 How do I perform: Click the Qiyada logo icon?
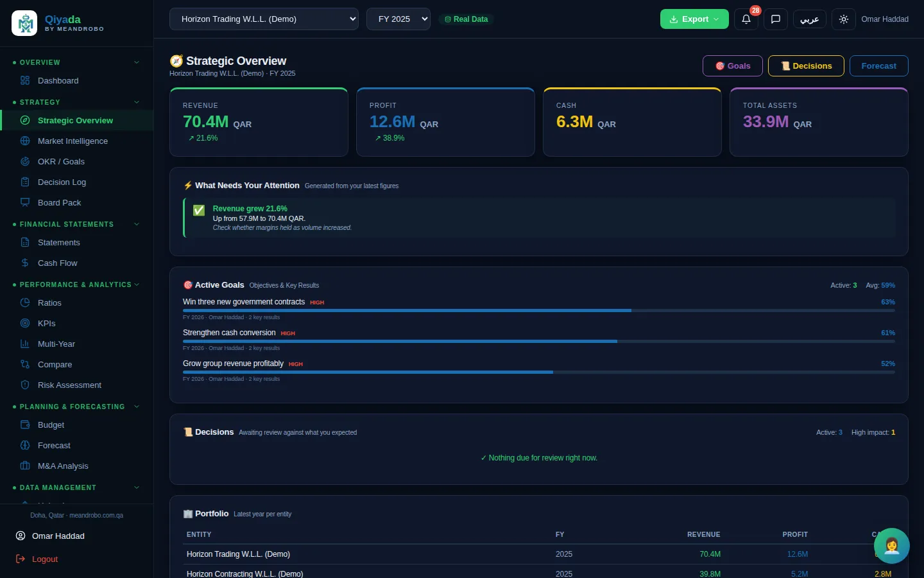click(x=24, y=23)
